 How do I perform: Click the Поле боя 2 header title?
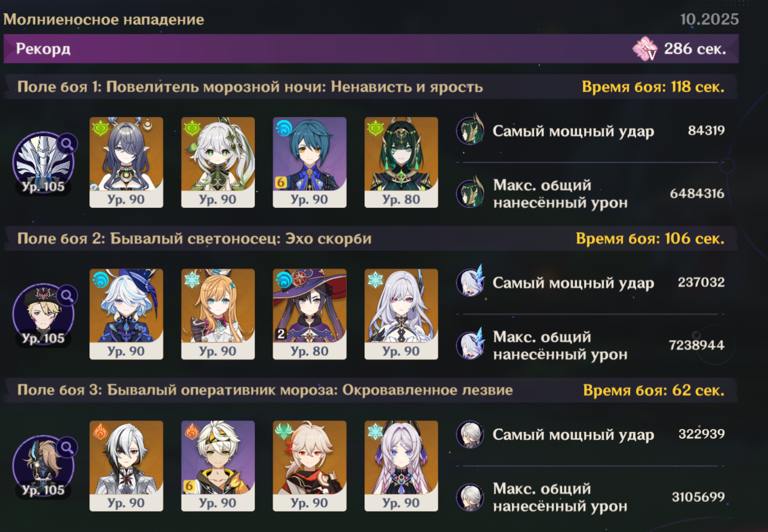[x=194, y=238]
